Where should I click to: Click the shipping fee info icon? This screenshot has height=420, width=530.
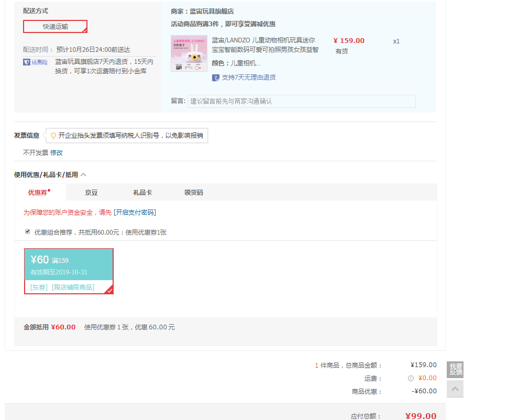pyautogui.click(x=411, y=379)
